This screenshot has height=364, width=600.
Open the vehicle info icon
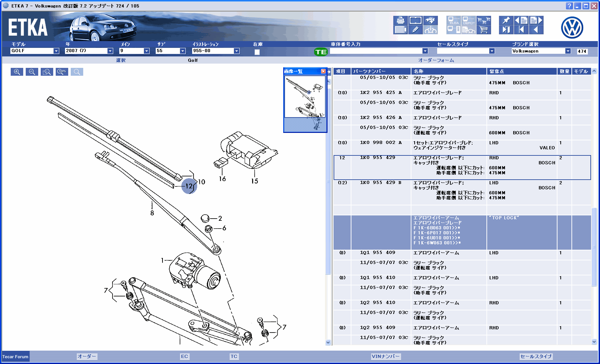coord(430,30)
